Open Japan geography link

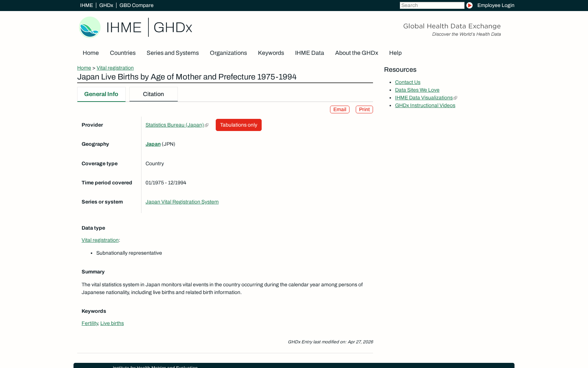[153, 144]
